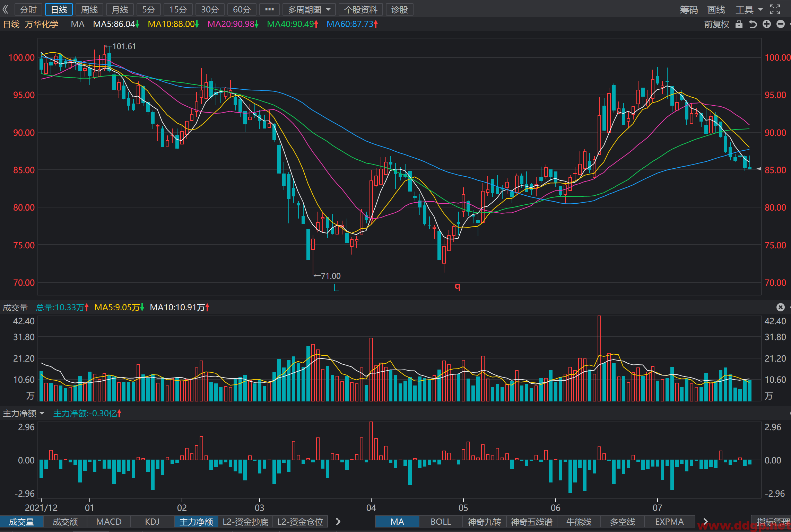Image resolution: width=791 pixels, height=532 pixels.
Task: Open the 多周期图 dropdown
Action: (309, 9)
